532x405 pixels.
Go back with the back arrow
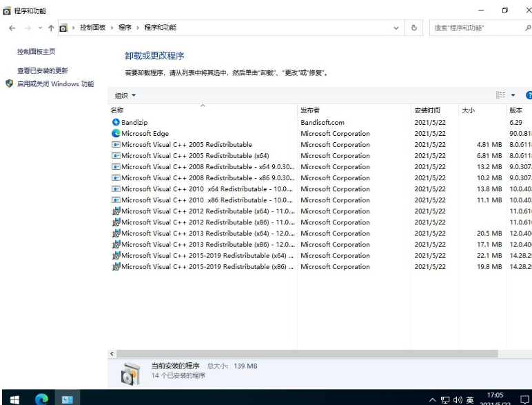point(12,28)
